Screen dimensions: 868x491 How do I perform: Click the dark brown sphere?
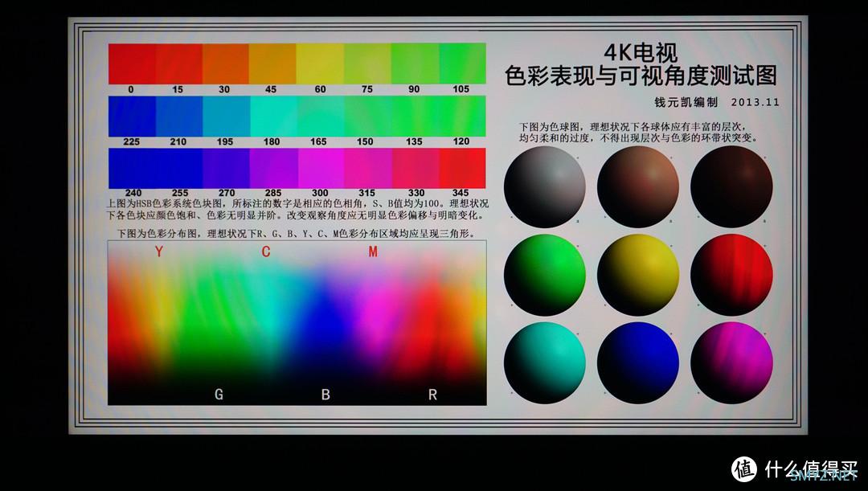731,187
